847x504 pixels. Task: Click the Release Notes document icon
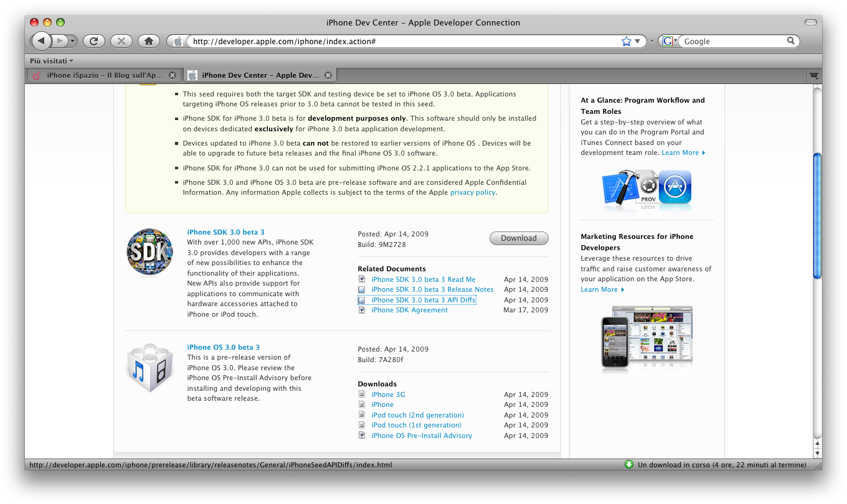pos(361,289)
